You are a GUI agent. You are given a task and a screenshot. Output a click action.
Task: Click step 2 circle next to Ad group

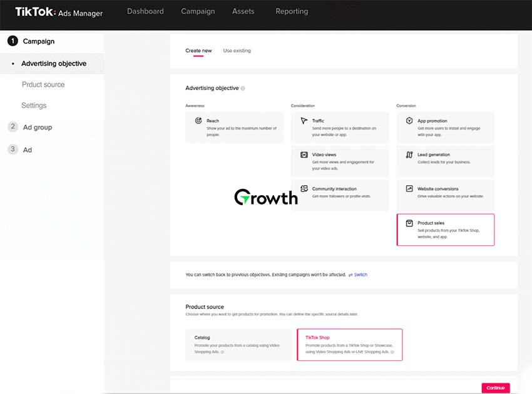click(x=13, y=127)
